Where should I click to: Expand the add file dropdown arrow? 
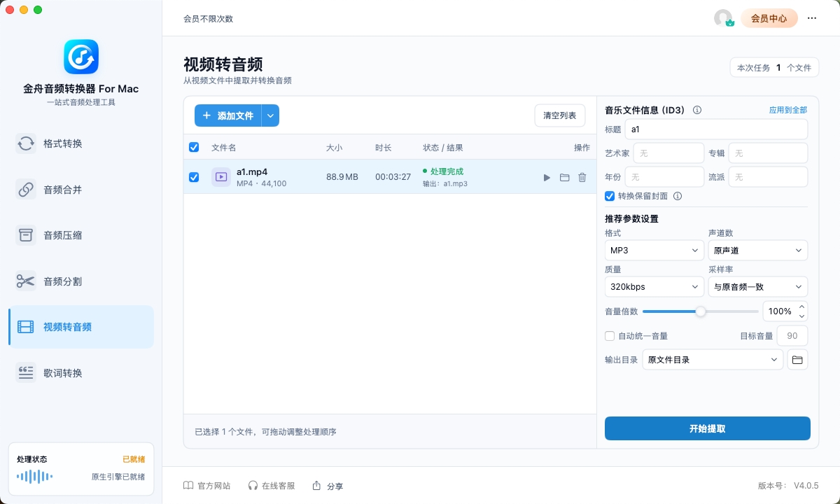click(x=271, y=115)
